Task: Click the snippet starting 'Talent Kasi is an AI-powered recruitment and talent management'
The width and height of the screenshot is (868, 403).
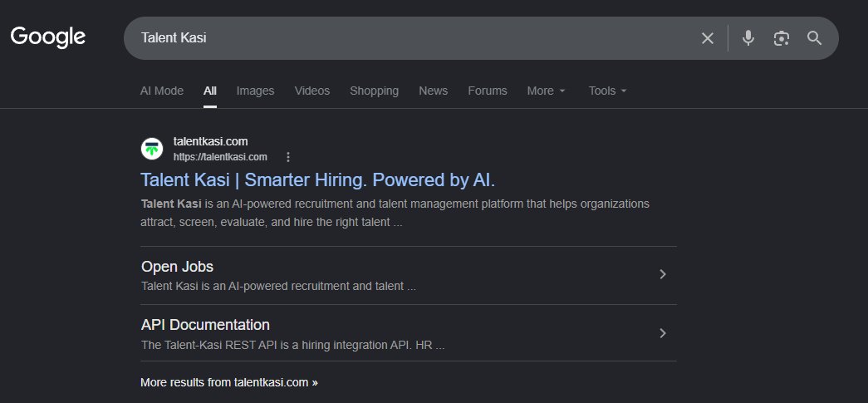Action: click(x=395, y=213)
